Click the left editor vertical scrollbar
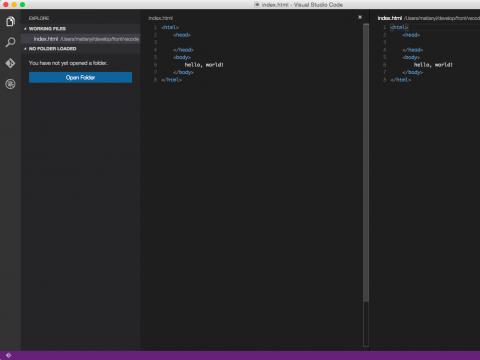The width and height of the screenshot is (480, 360). pos(366,163)
